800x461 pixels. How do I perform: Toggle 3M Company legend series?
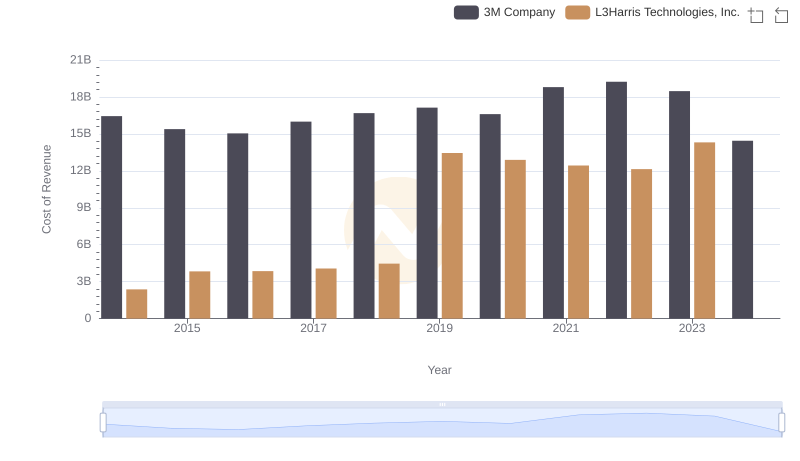coord(505,12)
